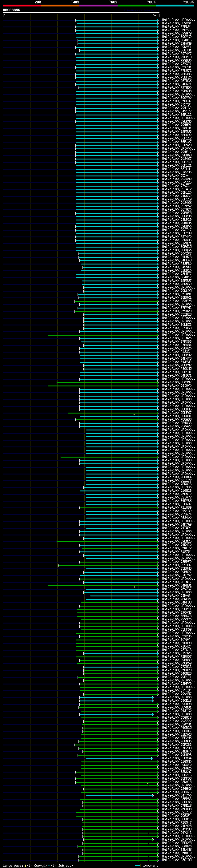Open hit UniRef100_A5AYZ7

pyautogui.click(x=177, y=30)
